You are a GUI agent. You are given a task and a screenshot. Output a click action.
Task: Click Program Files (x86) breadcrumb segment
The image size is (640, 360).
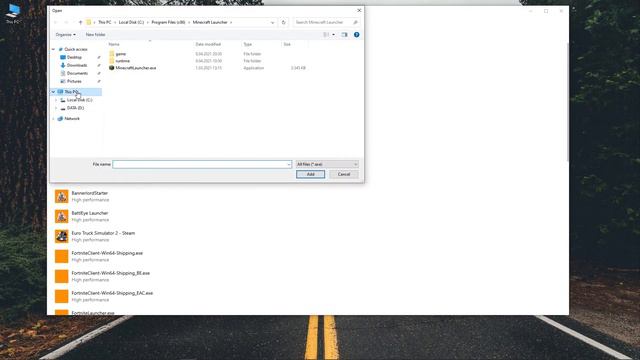pos(168,22)
